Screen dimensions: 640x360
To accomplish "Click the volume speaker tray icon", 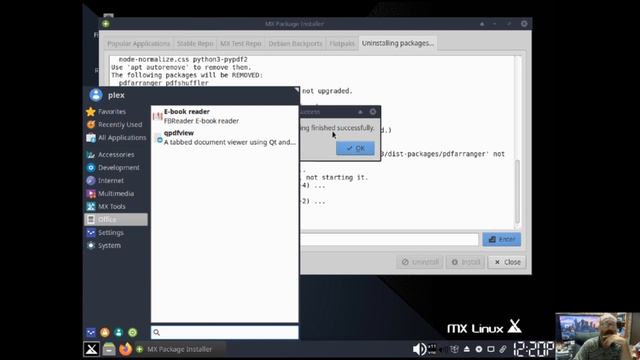I will click(x=419, y=349).
